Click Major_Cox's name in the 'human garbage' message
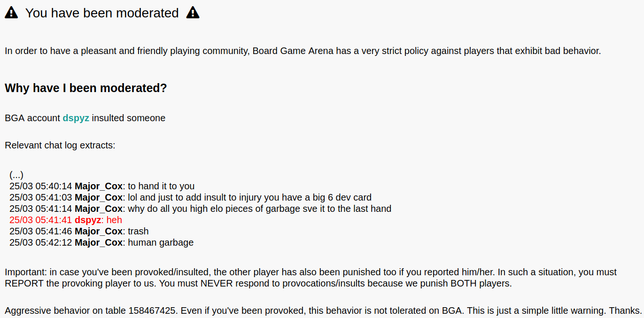This screenshot has width=644, height=318. pos(99,242)
